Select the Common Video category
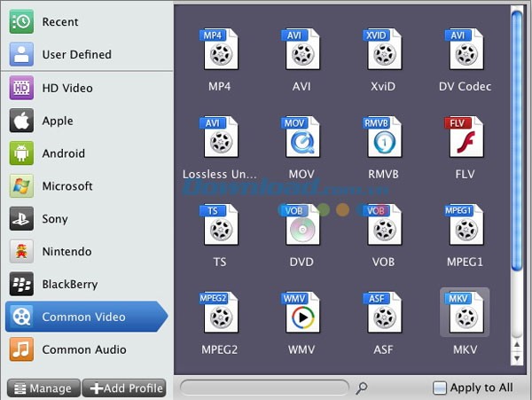The image size is (532, 400). pyautogui.click(x=87, y=317)
